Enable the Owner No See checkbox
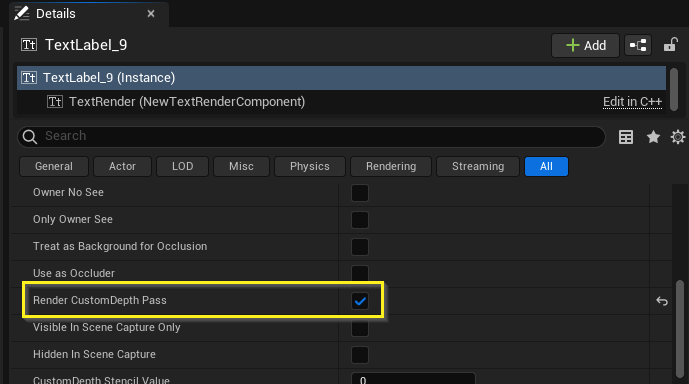The image size is (689, 384). pos(360,193)
